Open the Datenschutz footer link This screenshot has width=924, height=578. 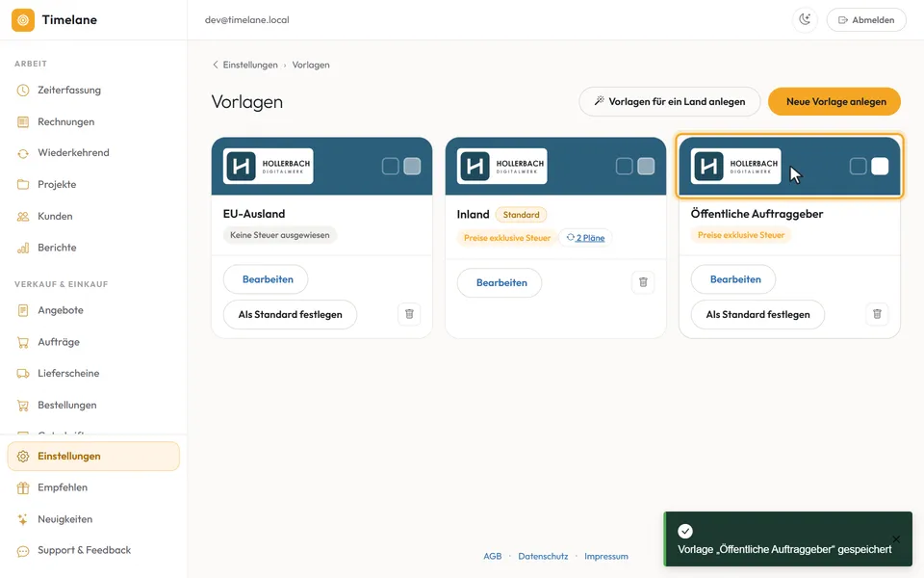pos(543,556)
